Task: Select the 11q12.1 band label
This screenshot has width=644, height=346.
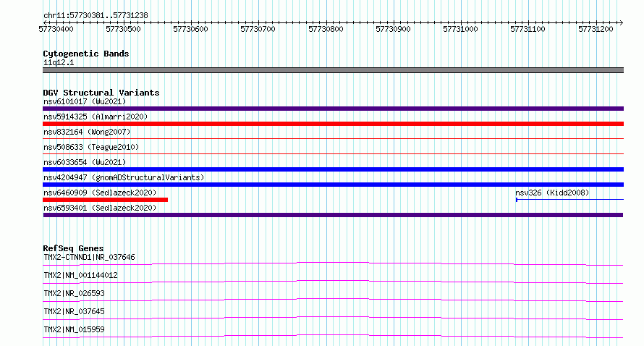Action: [x=59, y=62]
